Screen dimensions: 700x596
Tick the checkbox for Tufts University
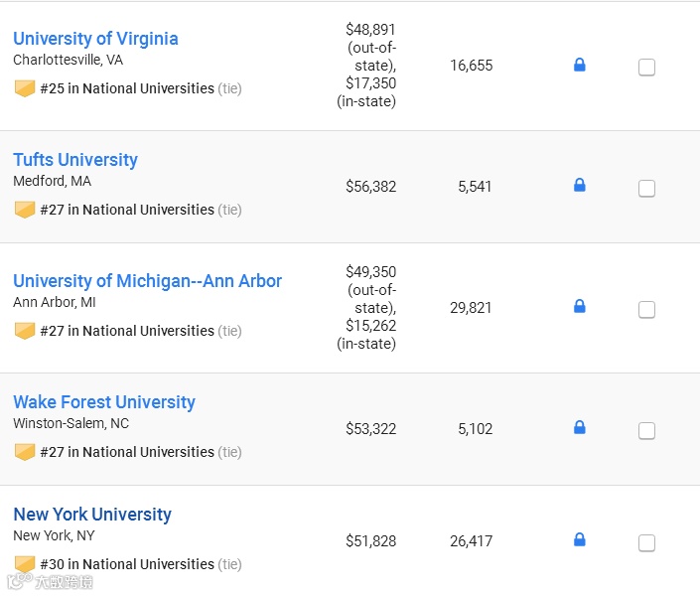click(x=646, y=189)
